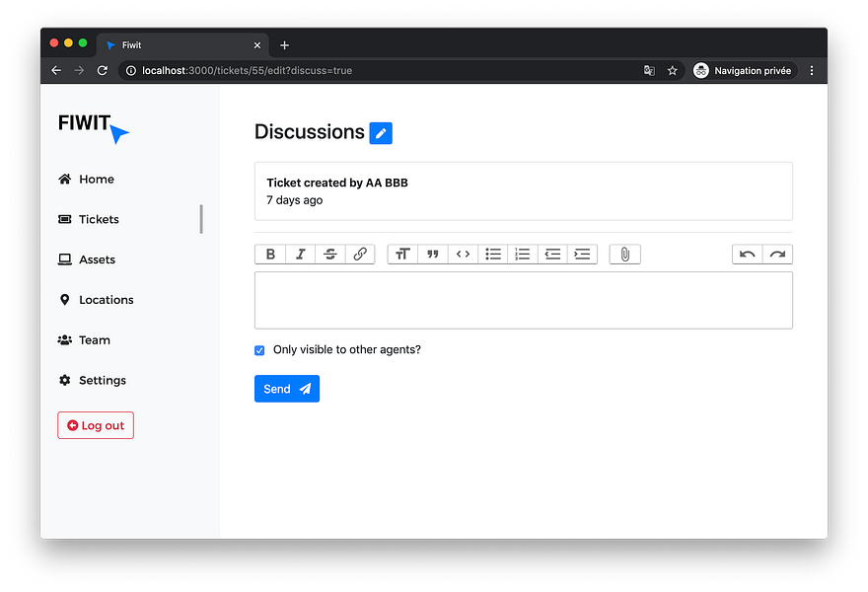Screen dimensions: 868x592
Task: Open the browser three-dot menu
Action: pos(812,70)
